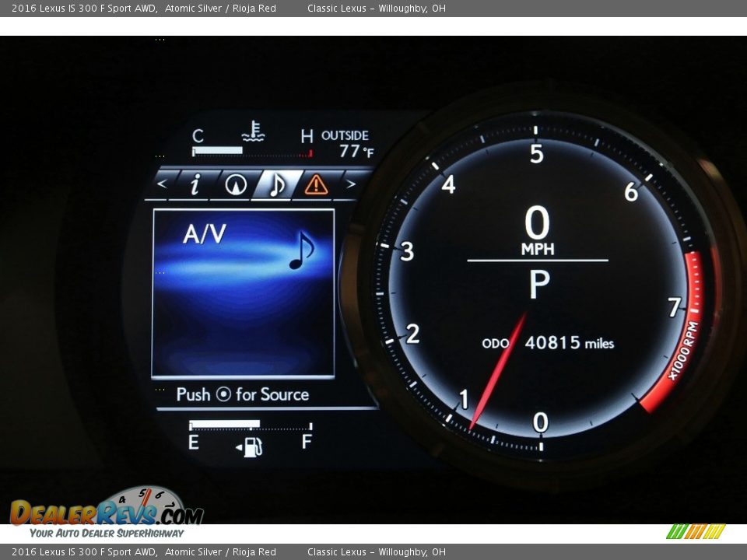Image resolution: width=747 pixels, height=560 pixels.
Task: Click the 'C' cold marker on temperature gauge
Action: click(198, 136)
